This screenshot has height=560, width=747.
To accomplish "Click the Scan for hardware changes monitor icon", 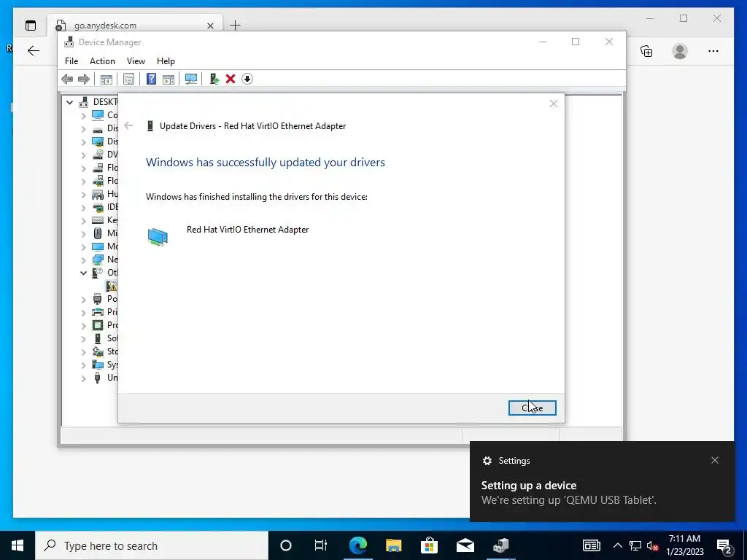I will click(x=191, y=79).
